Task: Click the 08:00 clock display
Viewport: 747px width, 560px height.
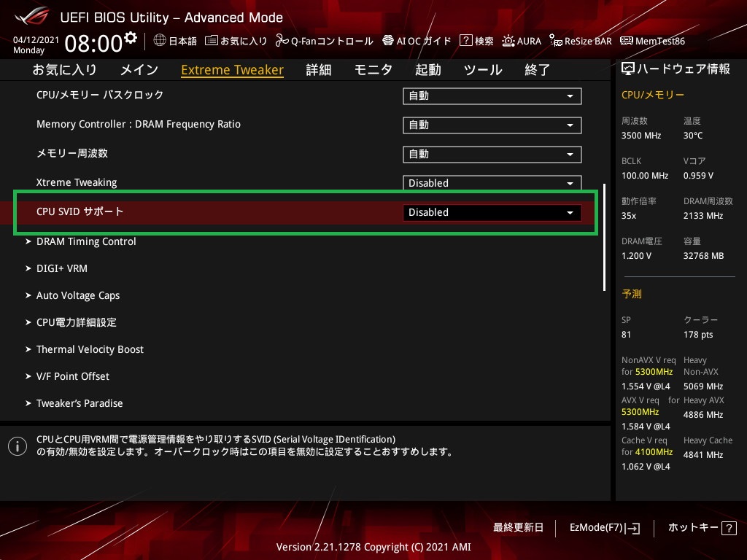Action: tap(94, 44)
